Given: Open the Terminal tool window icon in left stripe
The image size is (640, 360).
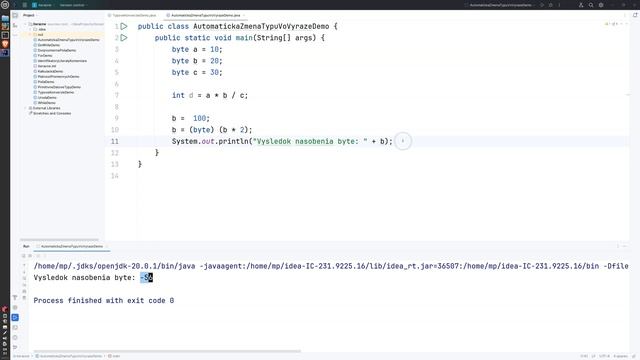Looking at the screenshot, I should coord(15,328).
